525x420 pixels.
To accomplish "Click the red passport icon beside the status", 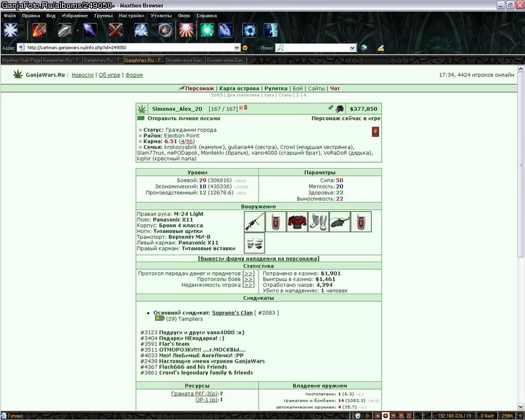I will (375, 132).
